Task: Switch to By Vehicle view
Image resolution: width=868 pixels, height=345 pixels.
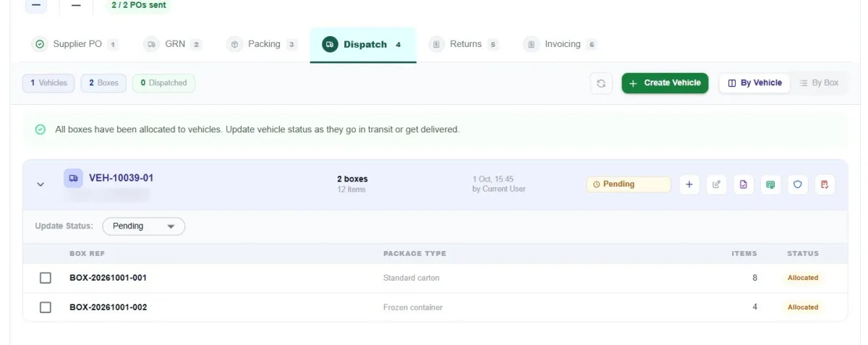Action: [754, 83]
